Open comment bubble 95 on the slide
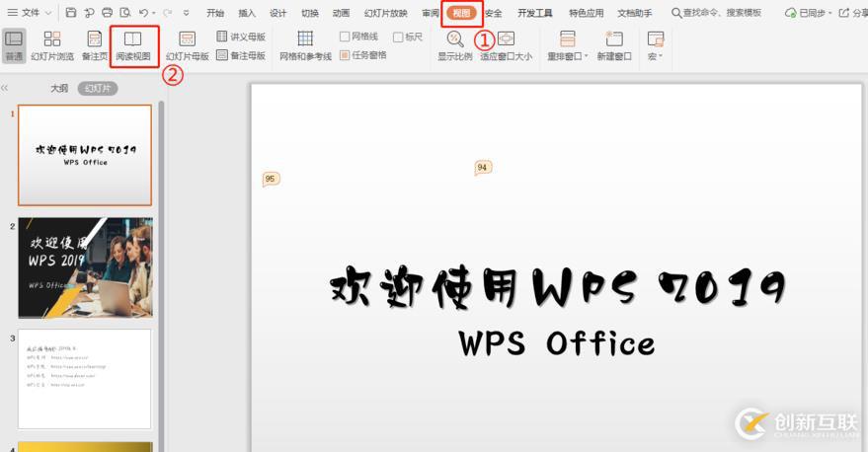 pos(271,180)
